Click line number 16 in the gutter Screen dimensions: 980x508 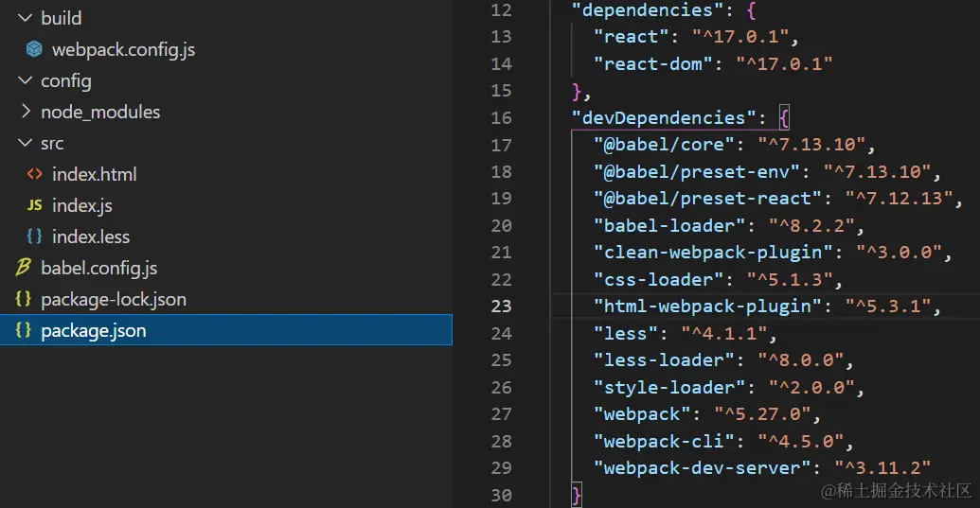[501, 118]
